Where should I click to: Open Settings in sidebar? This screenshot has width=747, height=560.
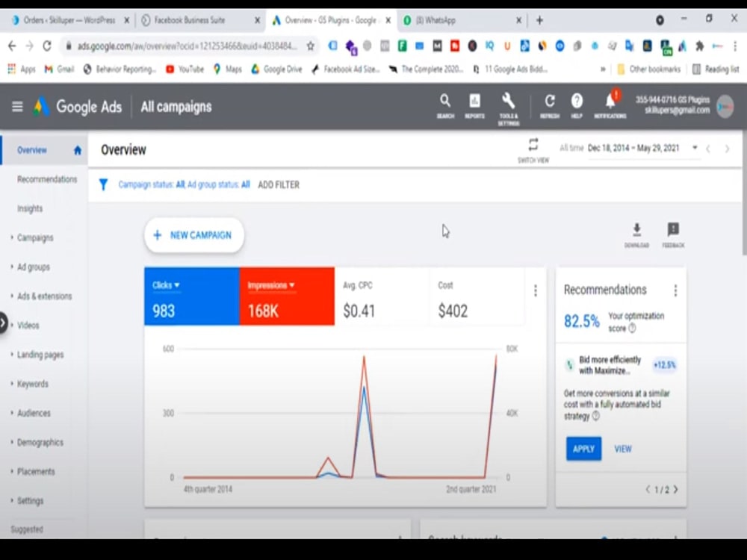coord(30,501)
